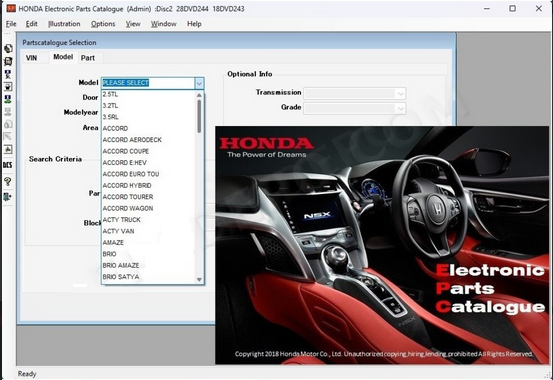
Task: Maximize the HONDA Electronic Parts Catalogue window
Action: pyautogui.click(x=512, y=8)
